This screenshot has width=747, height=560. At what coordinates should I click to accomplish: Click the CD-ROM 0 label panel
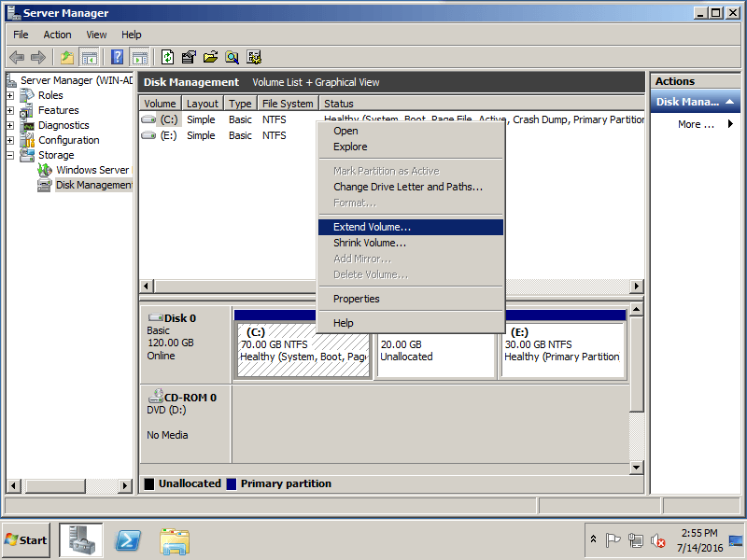185,424
